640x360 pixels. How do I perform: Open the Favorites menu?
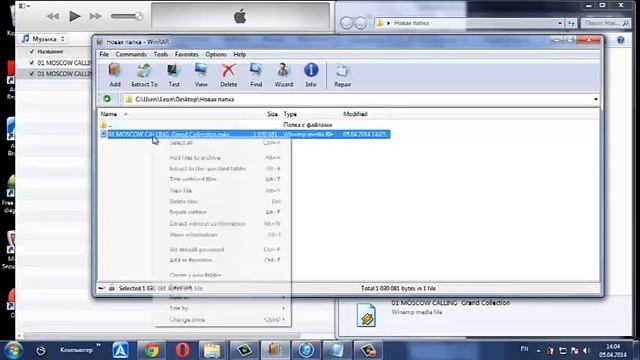coord(187,54)
